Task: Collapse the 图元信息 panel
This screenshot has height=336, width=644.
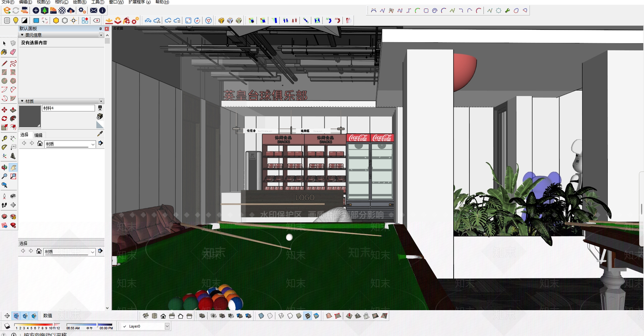Action: click(22, 35)
